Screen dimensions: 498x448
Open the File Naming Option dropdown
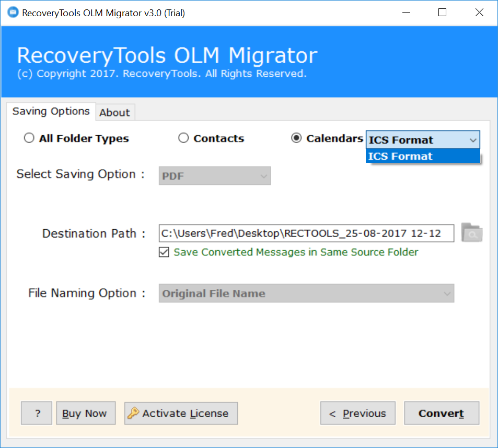[306, 293]
